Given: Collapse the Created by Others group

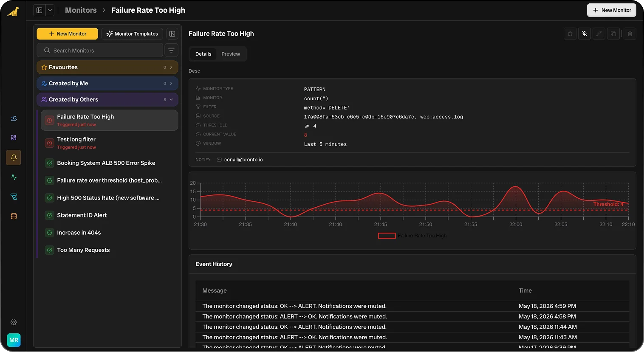Looking at the screenshot, I should 107,99.
